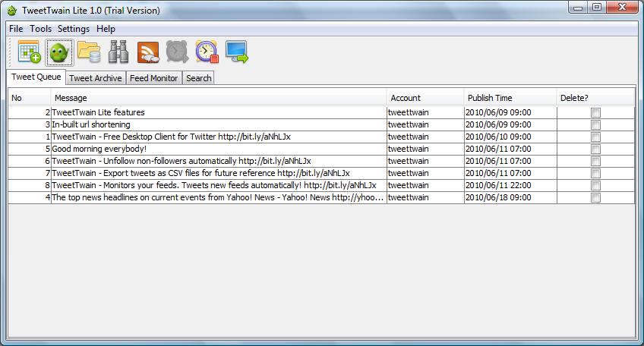Click the orange RSS feed icon
Screen dimensions: 644x346
148,52
